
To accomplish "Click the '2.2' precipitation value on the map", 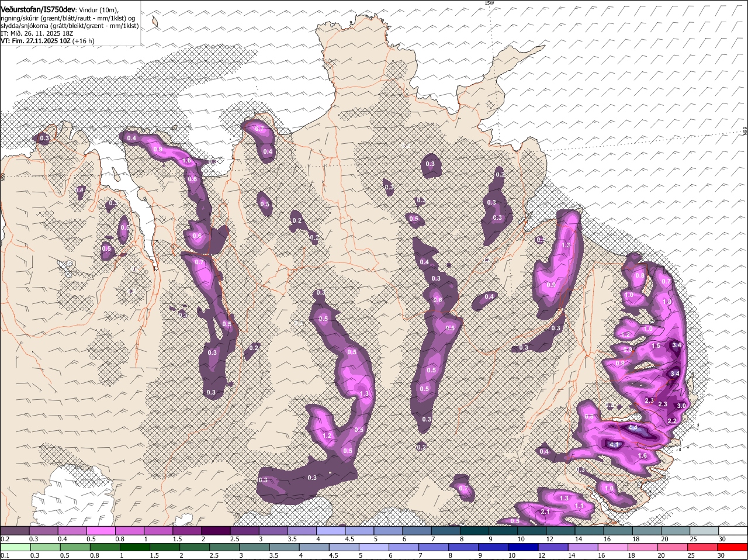I will pyautogui.click(x=672, y=421).
